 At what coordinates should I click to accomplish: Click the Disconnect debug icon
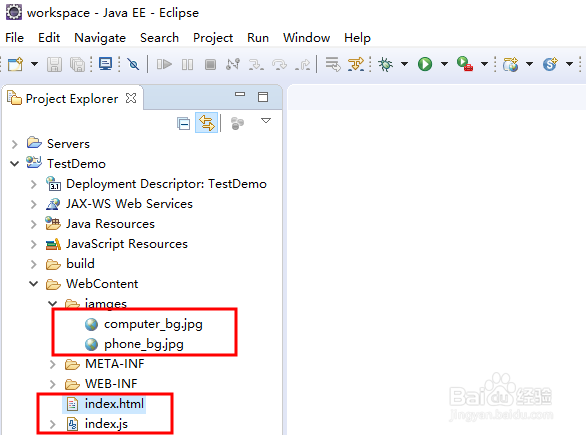pyautogui.click(x=233, y=64)
